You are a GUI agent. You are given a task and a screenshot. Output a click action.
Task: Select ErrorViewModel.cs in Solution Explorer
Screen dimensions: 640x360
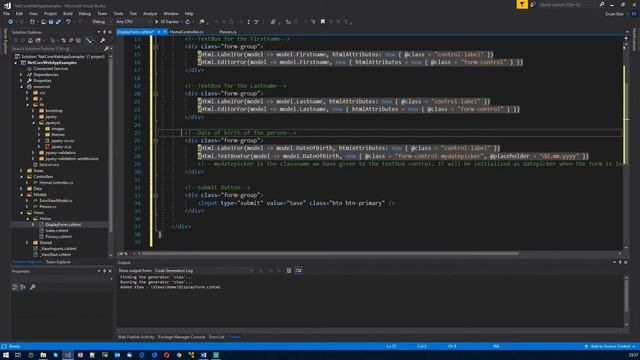coord(56,200)
